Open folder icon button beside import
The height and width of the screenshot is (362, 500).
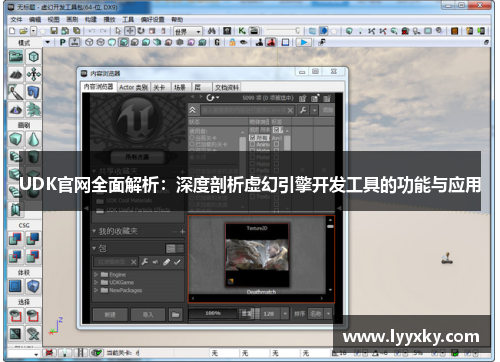pos(176,314)
